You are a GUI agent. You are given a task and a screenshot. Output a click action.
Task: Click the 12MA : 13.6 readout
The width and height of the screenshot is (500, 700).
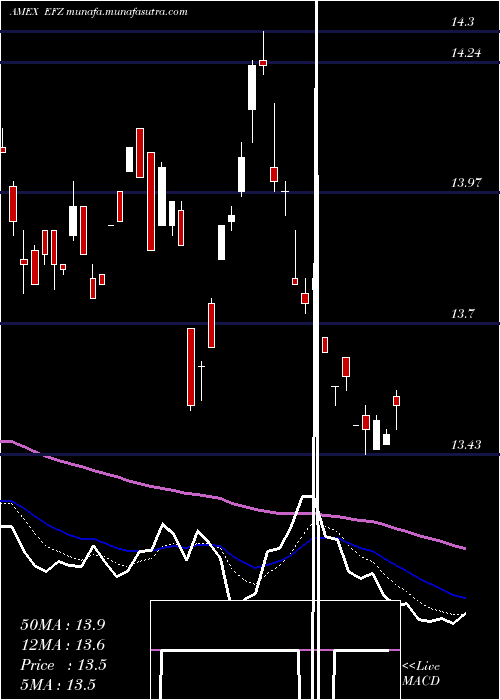point(62,645)
